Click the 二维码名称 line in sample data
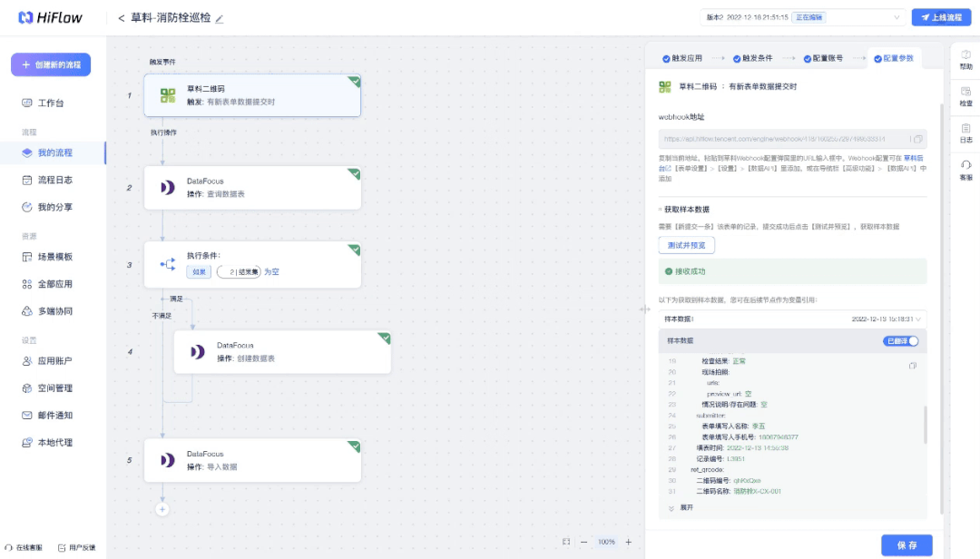 click(738, 492)
